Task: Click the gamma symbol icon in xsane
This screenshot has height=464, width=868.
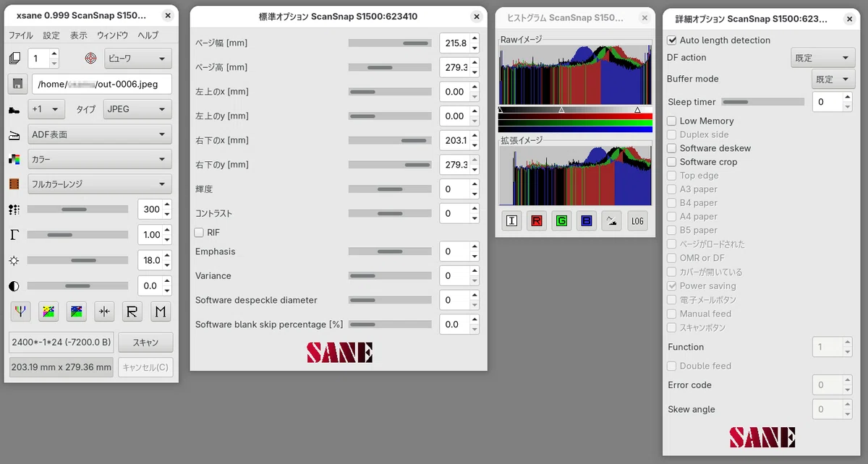Action: [x=14, y=235]
